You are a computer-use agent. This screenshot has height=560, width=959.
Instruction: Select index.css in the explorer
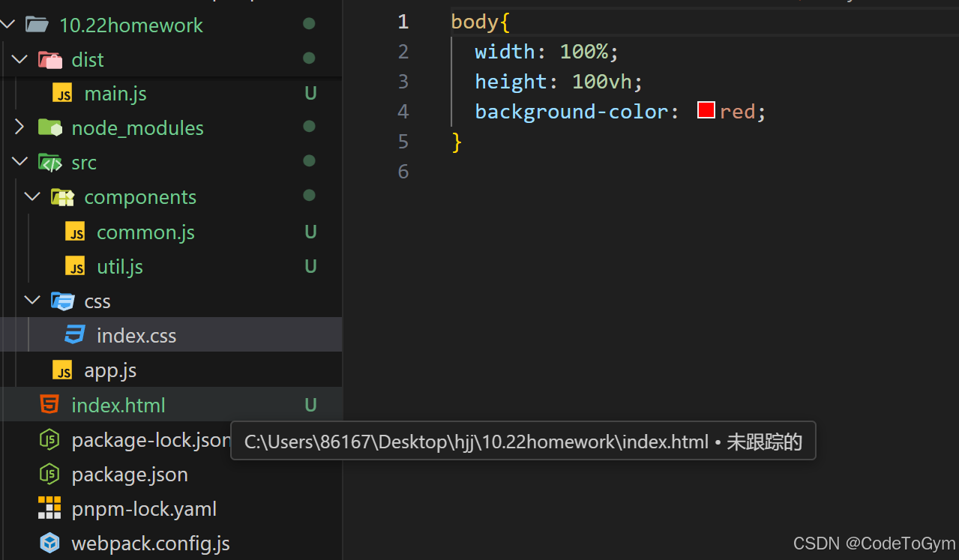coord(136,336)
